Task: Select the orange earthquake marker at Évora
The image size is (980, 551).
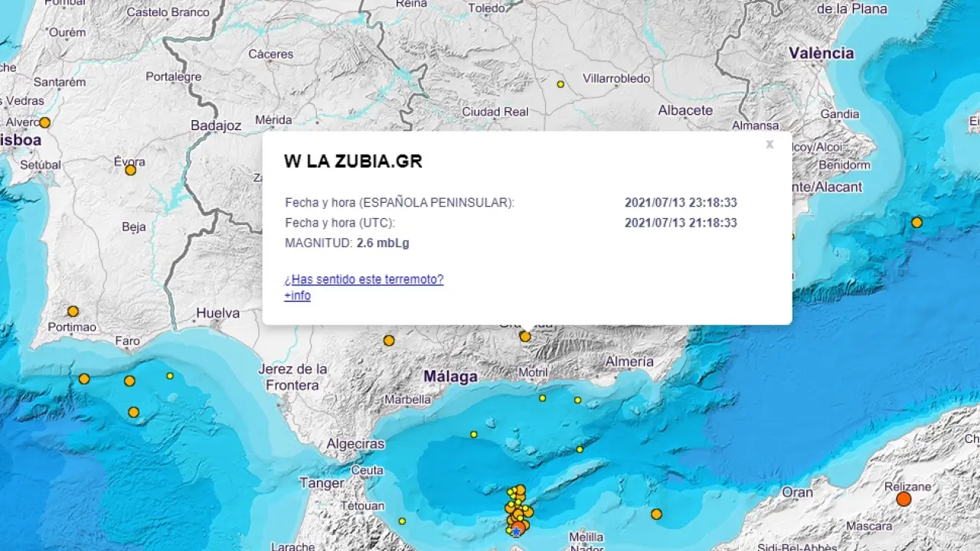Action: [131, 170]
